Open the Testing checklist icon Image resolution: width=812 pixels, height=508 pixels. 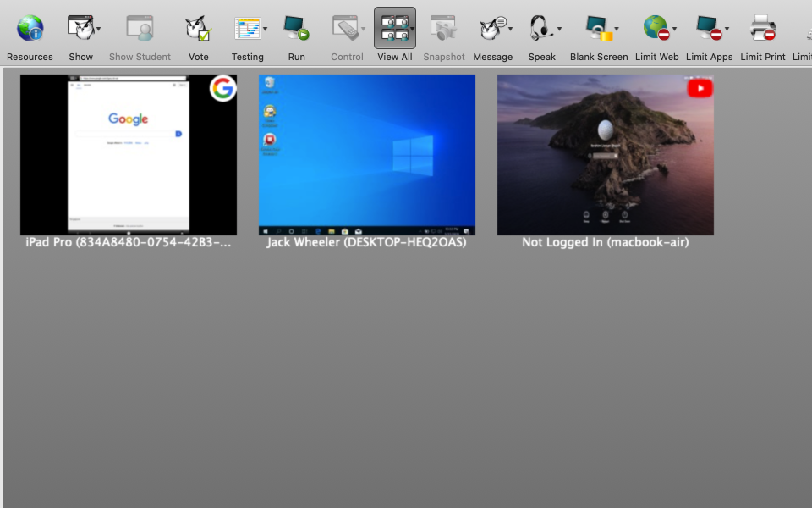pyautogui.click(x=247, y=30)
